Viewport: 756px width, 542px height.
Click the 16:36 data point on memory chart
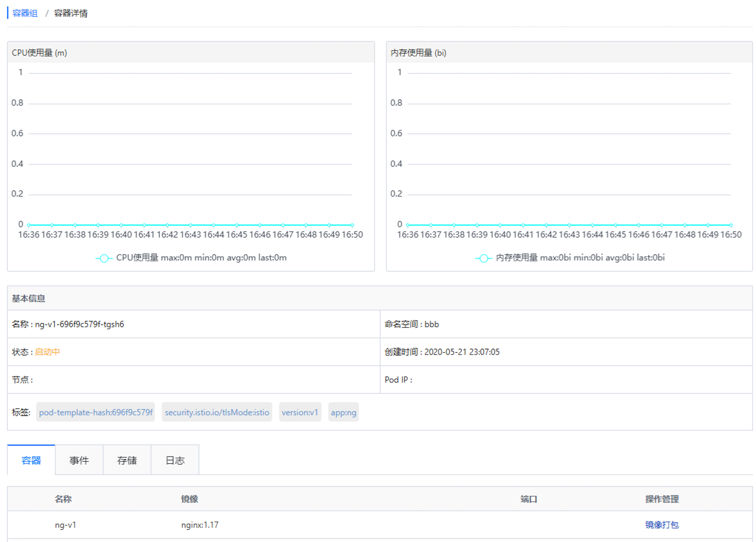pyautogui.click(x=408, y=225)
